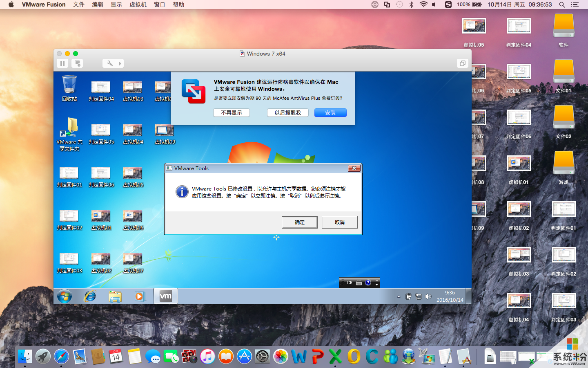Screen dimensions: 588x368
Task: Select the 回收站 recycle bin icon
Action: (x=69, y=88)
